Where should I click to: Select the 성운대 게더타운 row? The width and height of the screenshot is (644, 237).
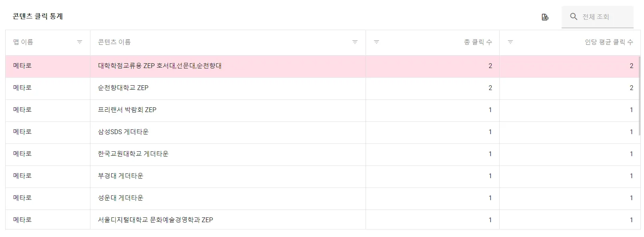[120, 198]
